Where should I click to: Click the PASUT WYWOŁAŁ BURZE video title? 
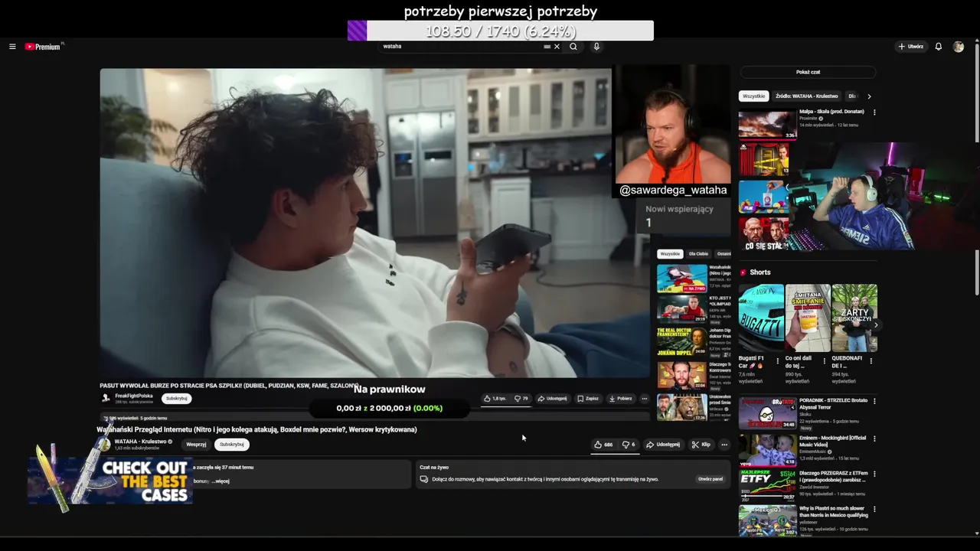pos(229,386)
